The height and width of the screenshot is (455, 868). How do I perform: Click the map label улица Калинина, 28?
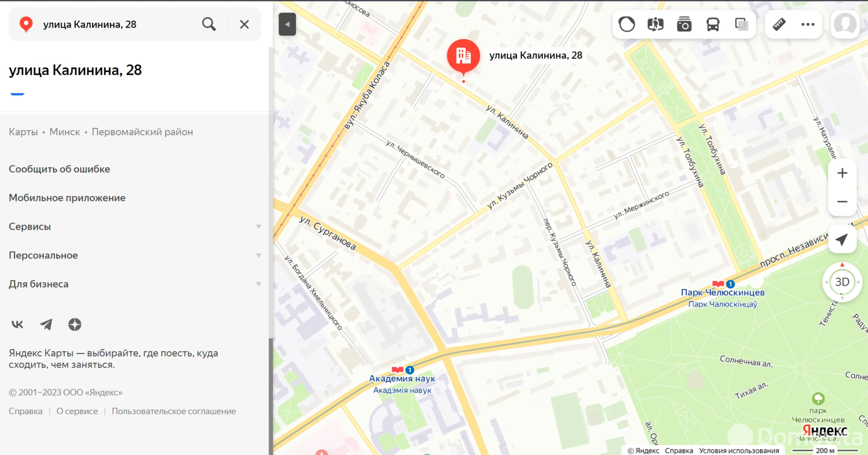[536, 55]
